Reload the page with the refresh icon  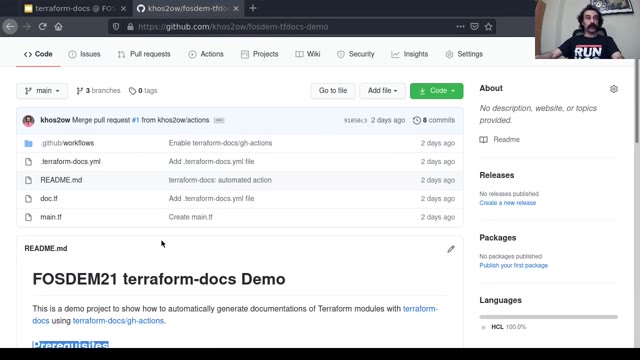point(42,27)
